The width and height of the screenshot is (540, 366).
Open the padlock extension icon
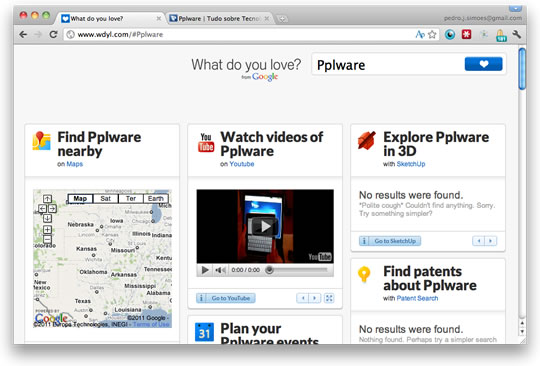[501, 35]
